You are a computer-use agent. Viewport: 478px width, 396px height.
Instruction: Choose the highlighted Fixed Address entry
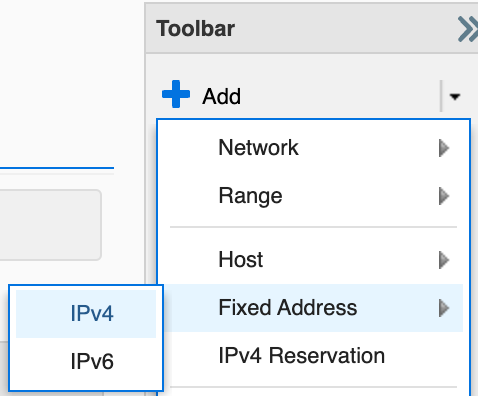(313, 308)
